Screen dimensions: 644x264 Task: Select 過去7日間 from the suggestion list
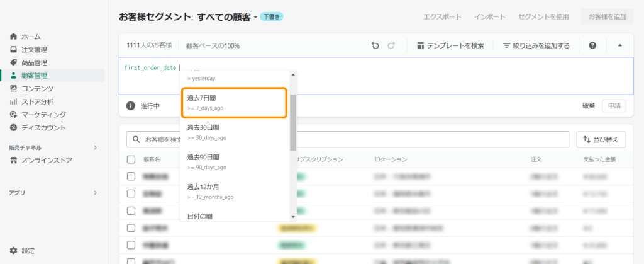[235, 103]
